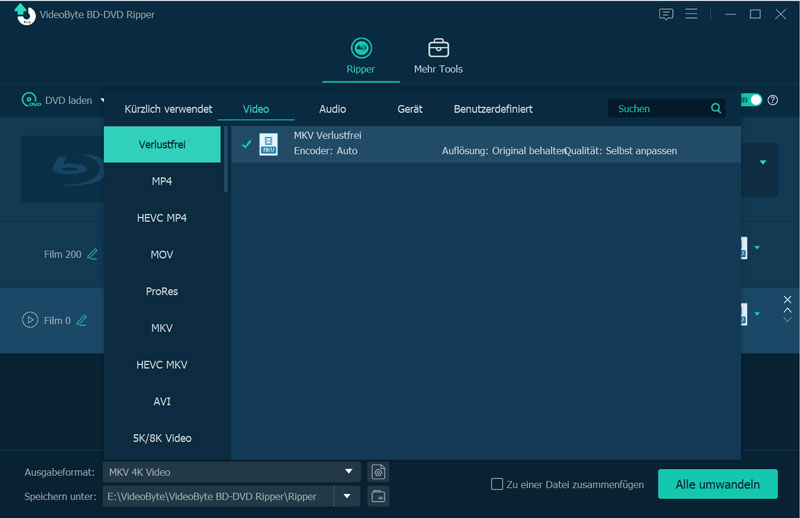The height and width of the screenshot is (518, 800).
Task: Click the feedback message icon in title bar
Action: coord(666,14)
